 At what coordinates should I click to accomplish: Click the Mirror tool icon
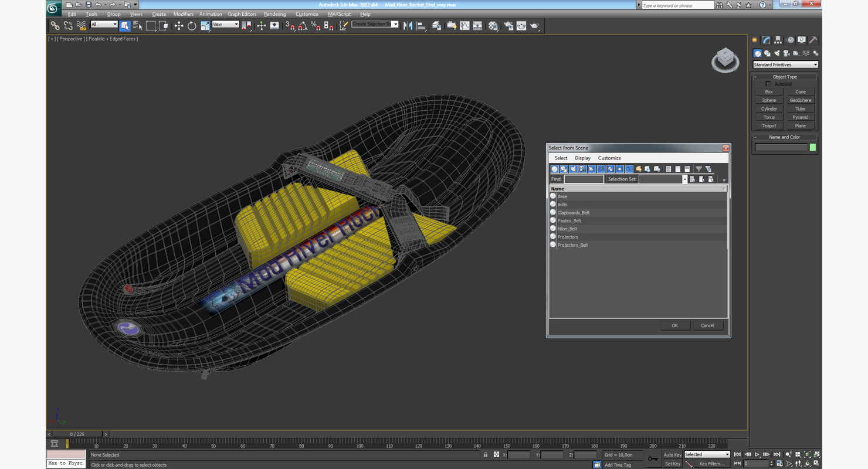click(x=408, y=26)
